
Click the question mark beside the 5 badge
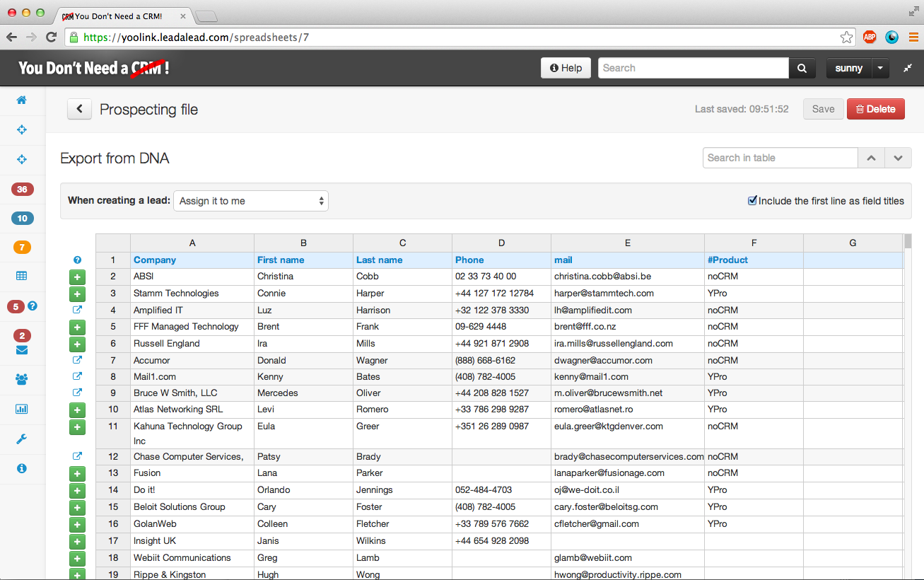coord(33,306)
